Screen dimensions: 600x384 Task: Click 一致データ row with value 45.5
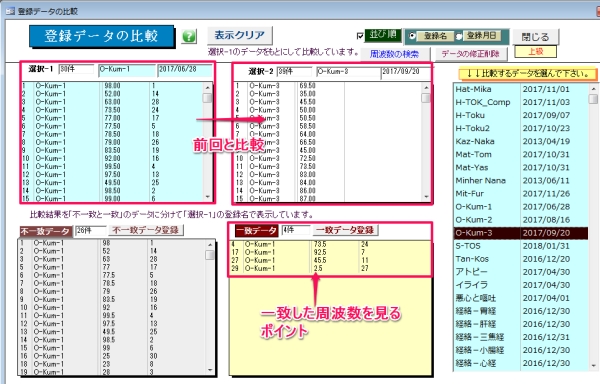[330, 260]
